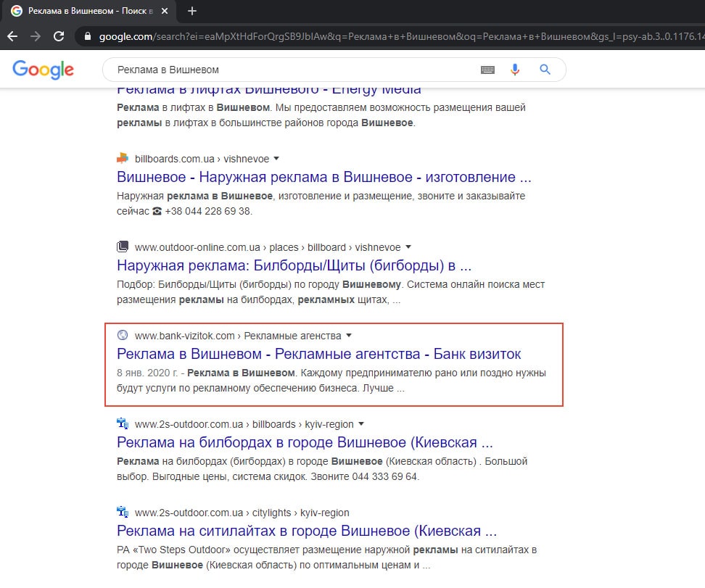
Task: Open 'Наружная реклама: Билборды/Щиты' result link
Action: [x=294, y=266]
